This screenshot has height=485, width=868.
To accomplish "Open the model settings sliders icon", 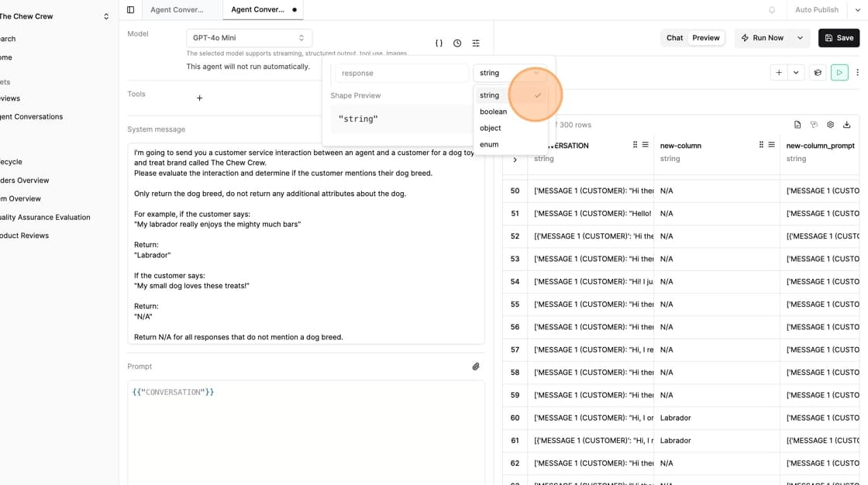I will coord(476,43).
